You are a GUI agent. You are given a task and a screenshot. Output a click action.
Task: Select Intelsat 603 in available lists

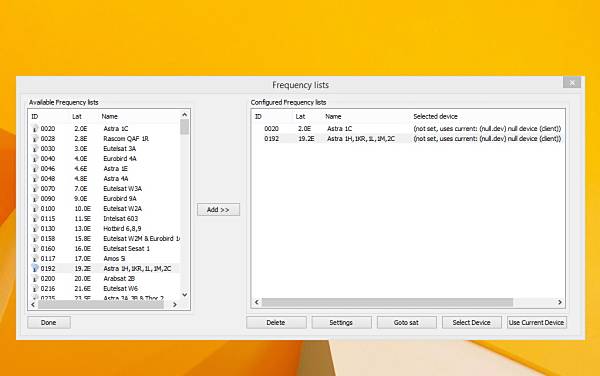tap(104, 218)
